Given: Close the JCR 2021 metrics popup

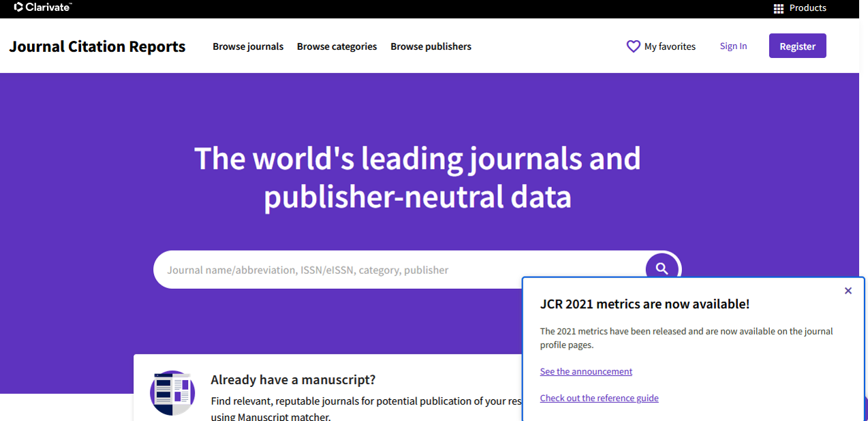Looking at the screenshot, I should [x=848, y=291].
